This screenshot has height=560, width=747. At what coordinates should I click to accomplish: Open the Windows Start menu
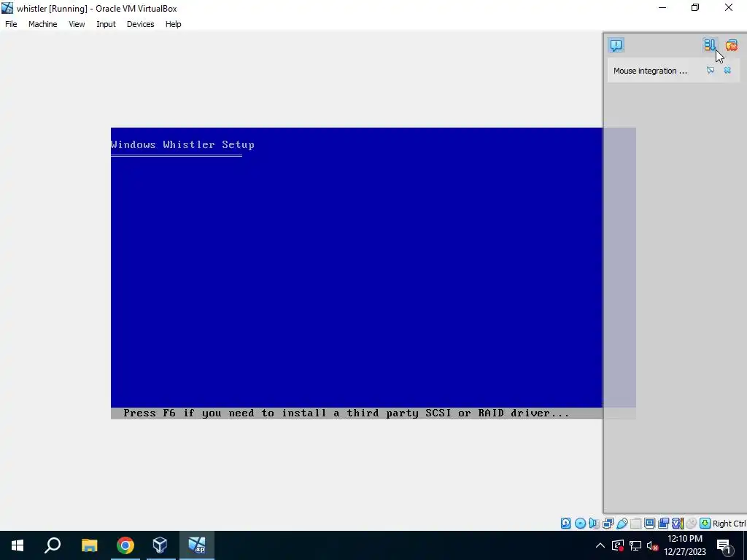[x=18, y=545]
